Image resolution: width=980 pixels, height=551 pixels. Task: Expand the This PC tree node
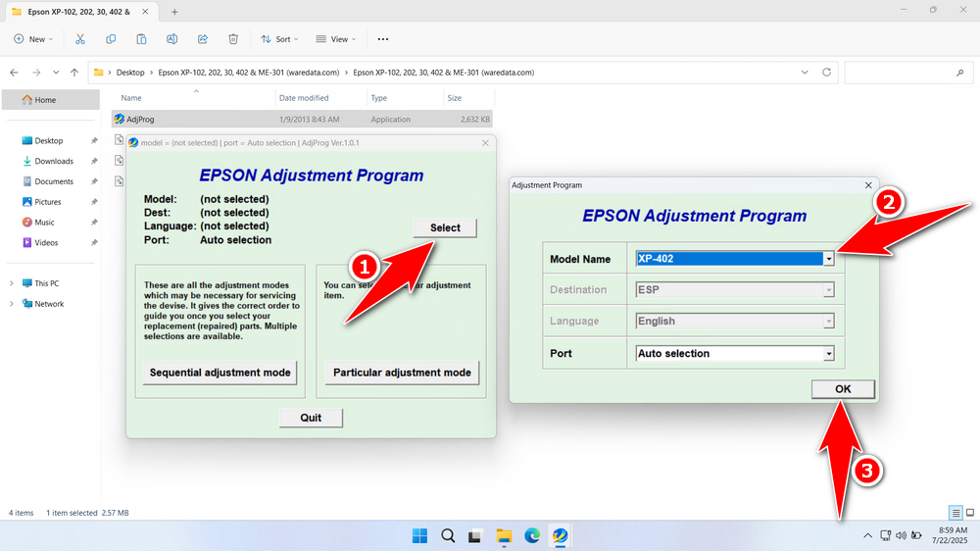pos(11,283)
